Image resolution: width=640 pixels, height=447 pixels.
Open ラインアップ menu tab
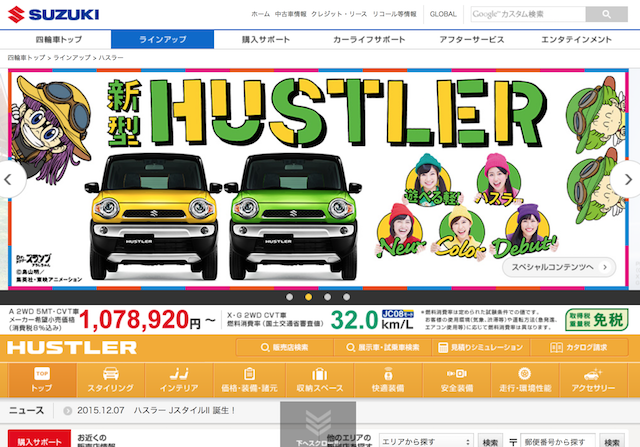(162, 40)
